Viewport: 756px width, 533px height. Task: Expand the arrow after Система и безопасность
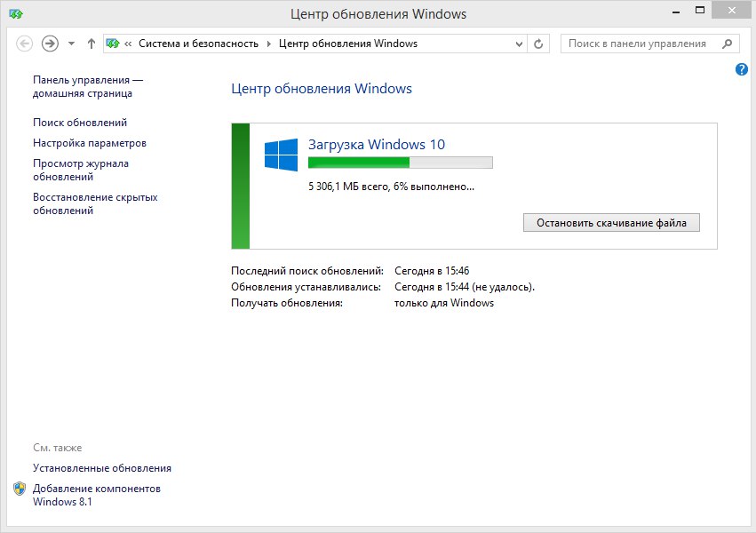coord(269,44)
